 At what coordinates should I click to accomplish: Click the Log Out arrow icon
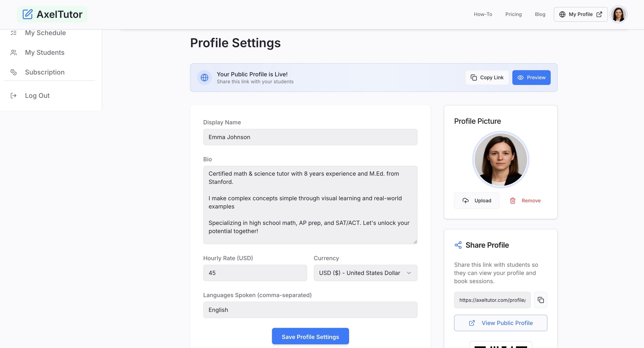[x=13, y=95]
